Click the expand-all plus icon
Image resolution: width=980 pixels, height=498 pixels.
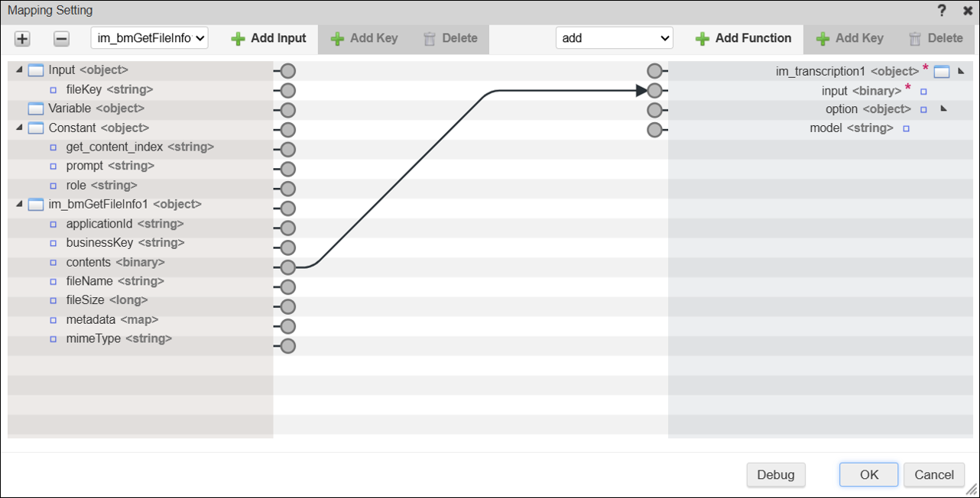point(22,39)
